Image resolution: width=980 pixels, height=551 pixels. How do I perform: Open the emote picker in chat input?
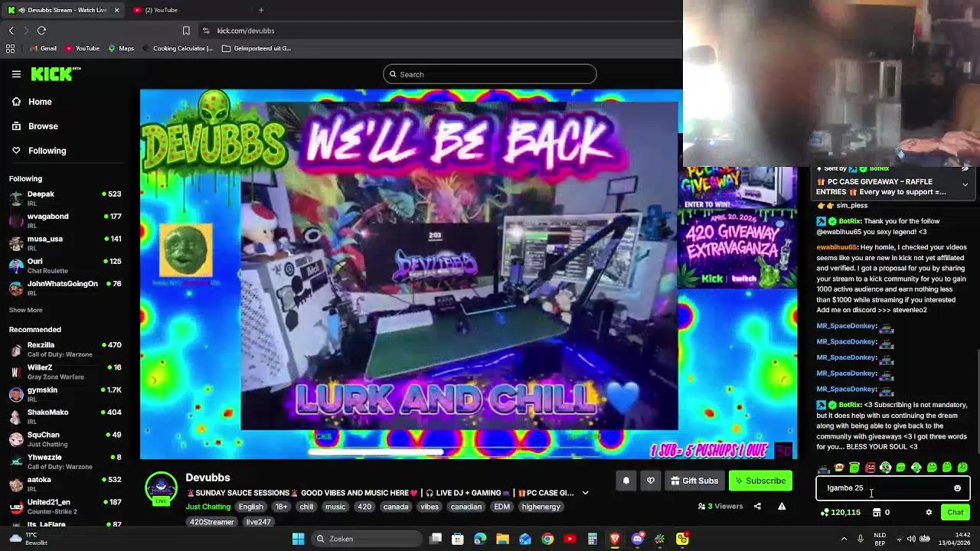pos(957,487)
